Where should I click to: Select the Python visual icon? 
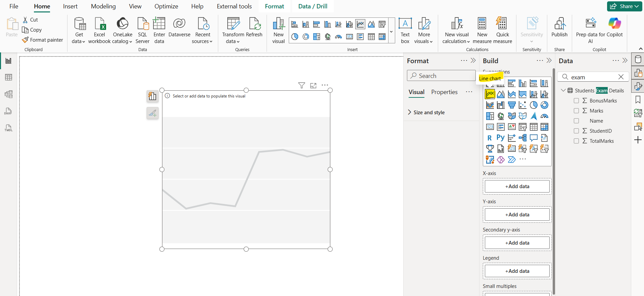500,138
